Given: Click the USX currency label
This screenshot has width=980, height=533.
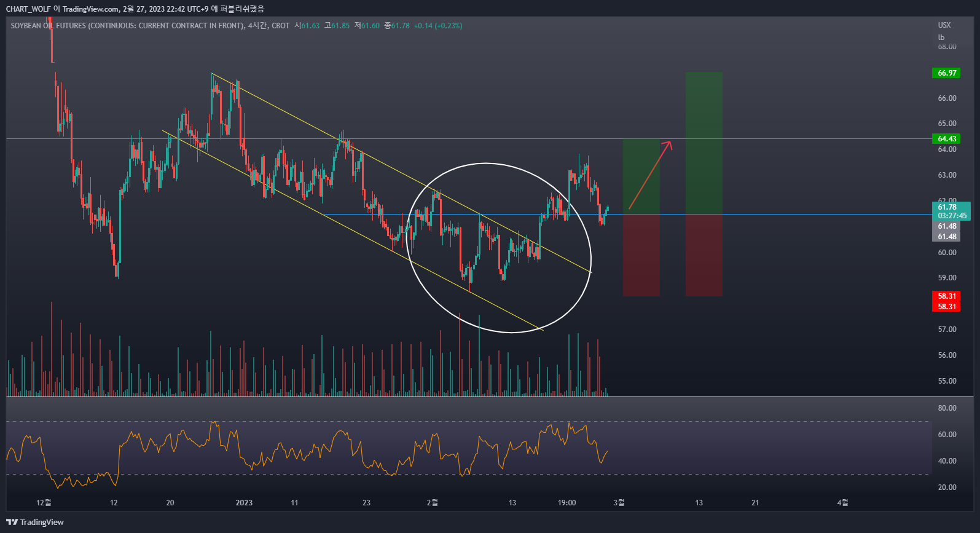Looking at the screenshot, I should 944,25.
